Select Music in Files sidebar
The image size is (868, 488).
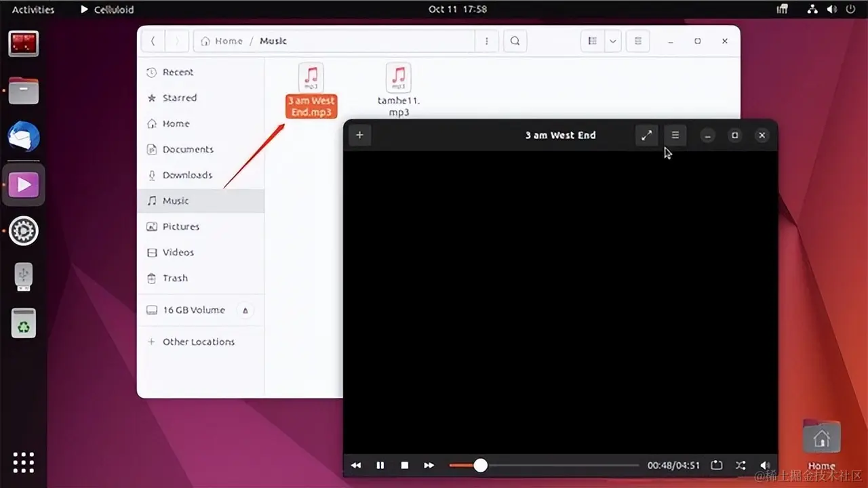201,201
